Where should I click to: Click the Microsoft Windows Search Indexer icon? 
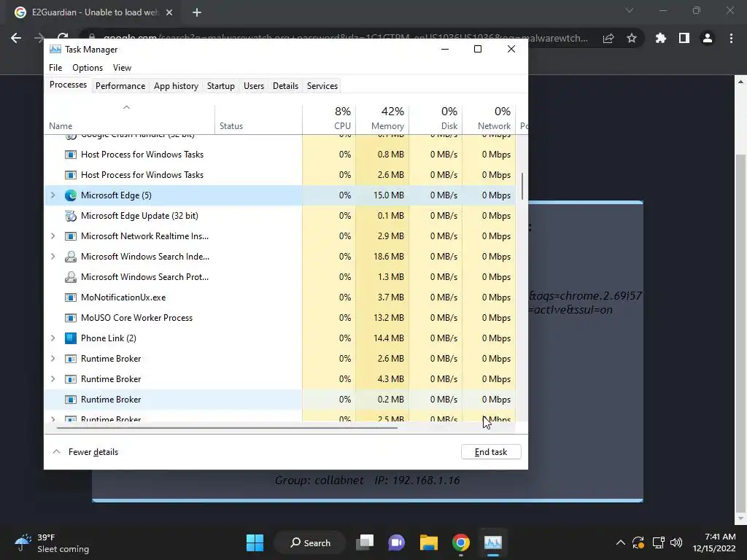click(71, 257)
